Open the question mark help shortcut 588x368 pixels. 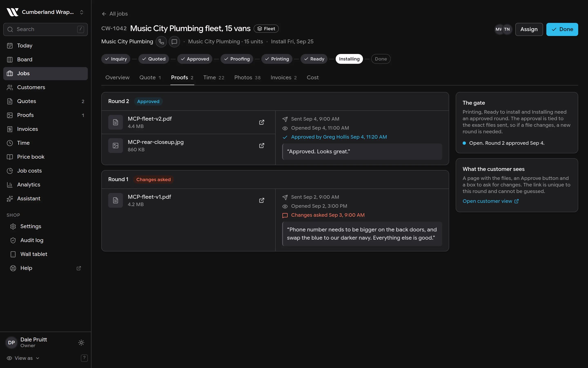pos(84,358)
